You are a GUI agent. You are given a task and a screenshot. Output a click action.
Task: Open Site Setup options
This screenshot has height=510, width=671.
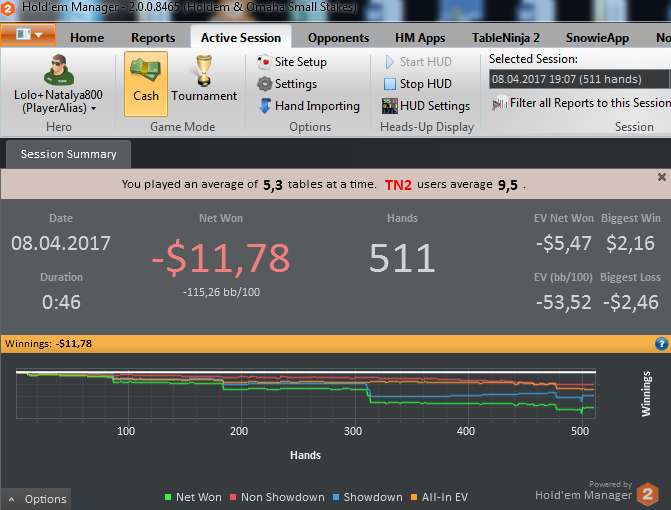pyautogui.click(x=292, y=62)
